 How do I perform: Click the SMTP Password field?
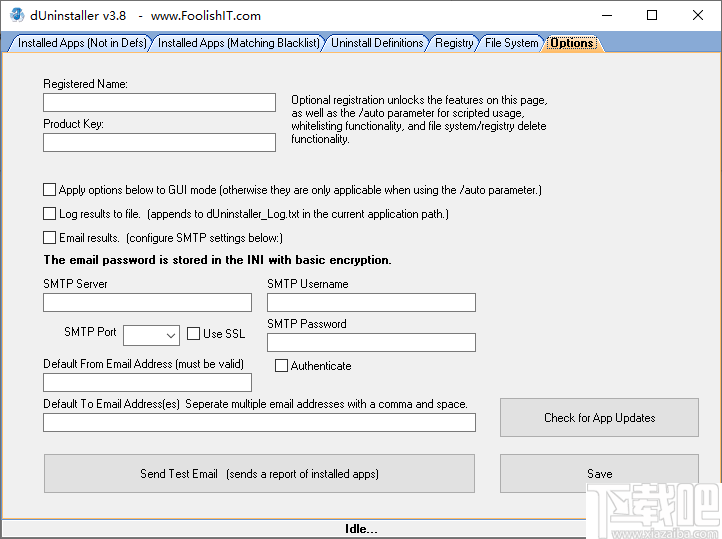click(x=371, y=342)
